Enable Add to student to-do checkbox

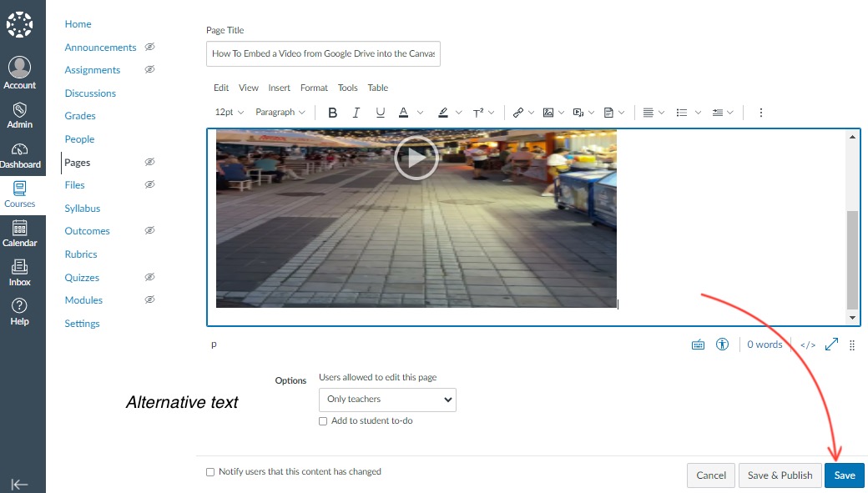323,421
